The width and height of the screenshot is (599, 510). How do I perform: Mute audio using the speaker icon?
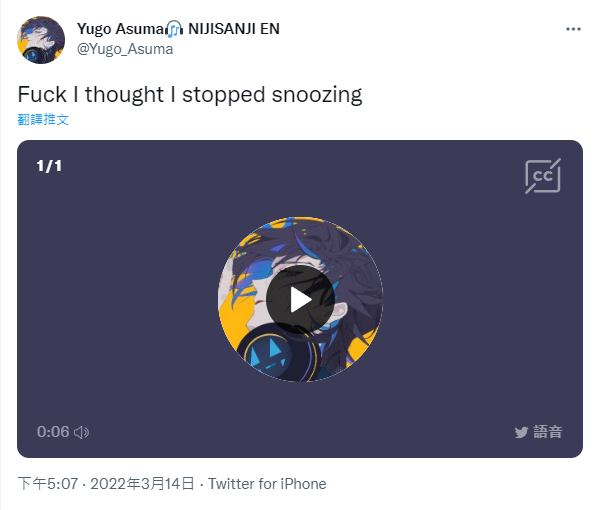point(81,432)
